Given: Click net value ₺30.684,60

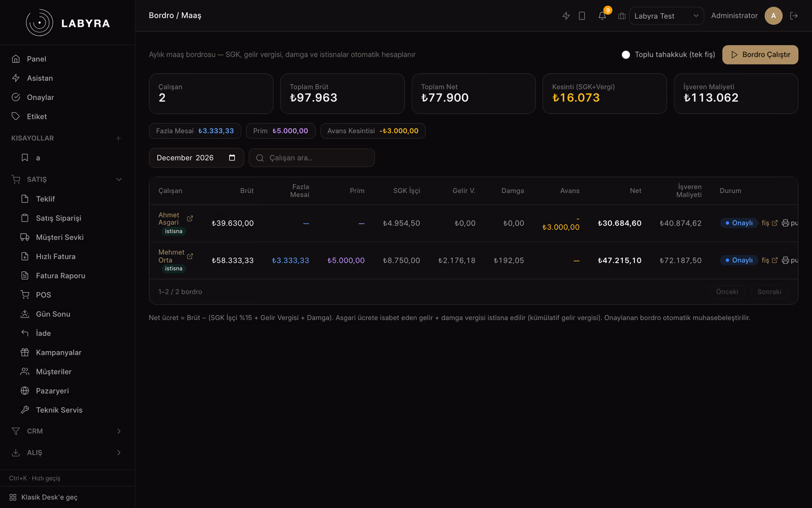Looking at the screenshot, I should (x=620, y=223).
